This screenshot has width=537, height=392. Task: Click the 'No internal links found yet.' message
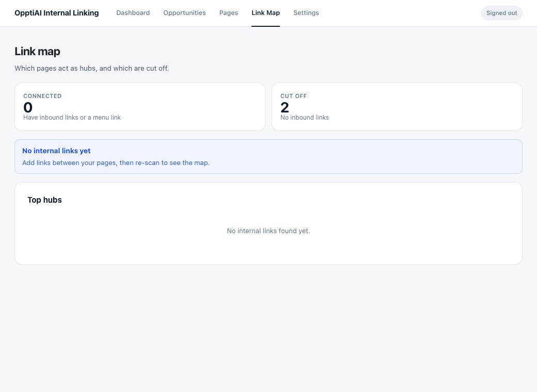point(268,231)
